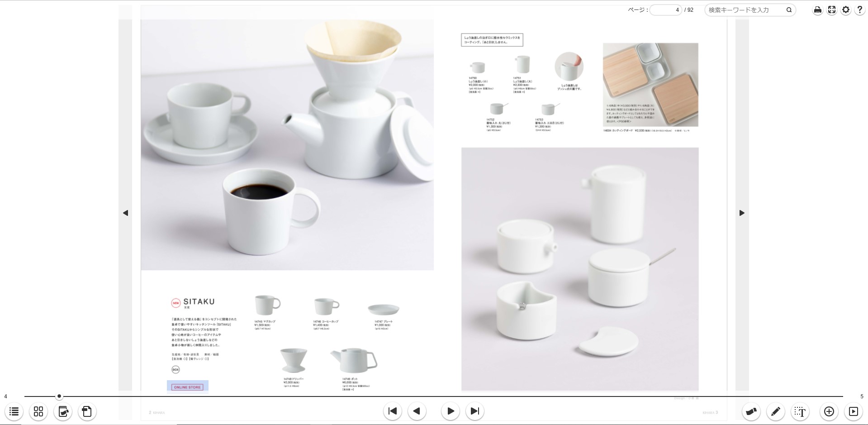Click the page slider handle
Viewport: 868px width, 425px height.
(x=59, y=396)
